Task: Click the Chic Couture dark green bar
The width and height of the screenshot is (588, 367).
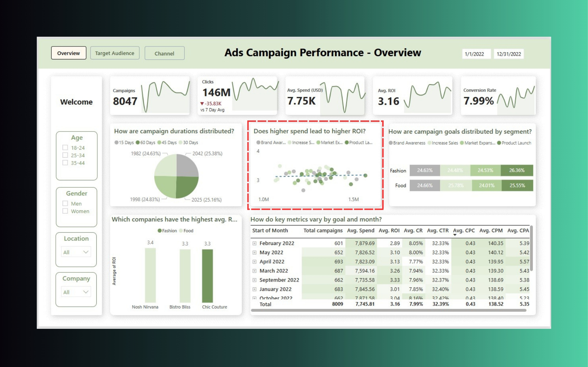Action: tap(207, 276)
